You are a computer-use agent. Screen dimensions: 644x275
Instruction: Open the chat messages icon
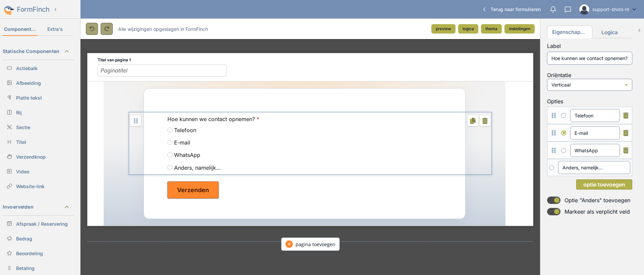[x=568, y=9]
